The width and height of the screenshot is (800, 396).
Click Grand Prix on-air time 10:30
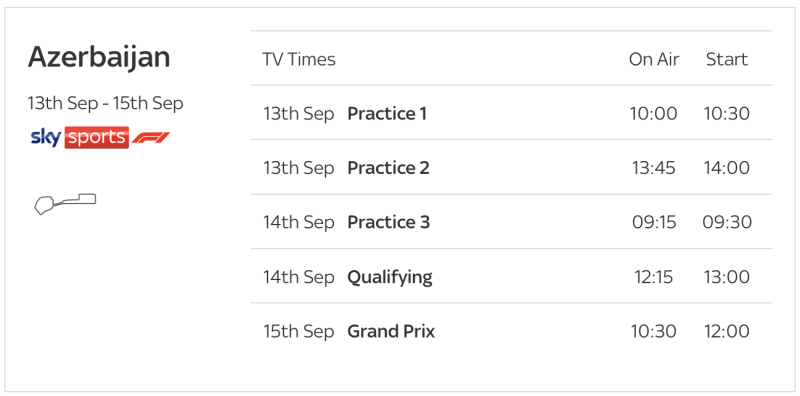pos(654,332)
